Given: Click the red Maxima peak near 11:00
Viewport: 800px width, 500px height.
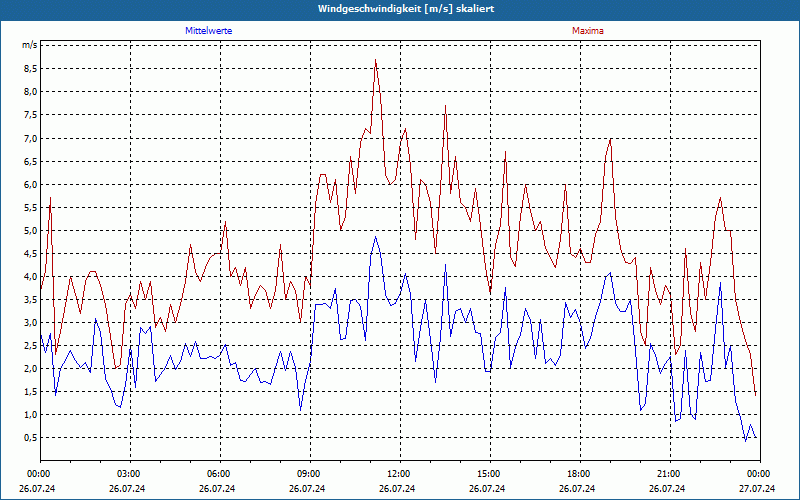Looking at the screenshot, I should pyautogui.click(x=376, y=60).
